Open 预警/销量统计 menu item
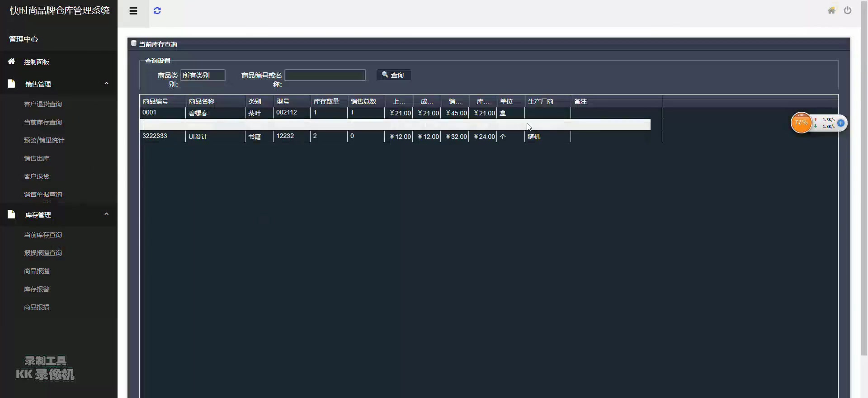 [44, 140]
